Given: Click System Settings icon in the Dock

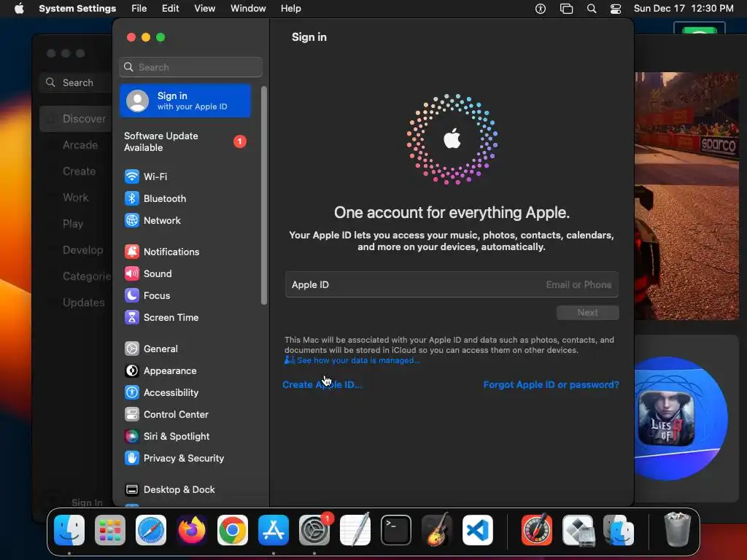Looking at the screenshot, I should coord(314,530).
